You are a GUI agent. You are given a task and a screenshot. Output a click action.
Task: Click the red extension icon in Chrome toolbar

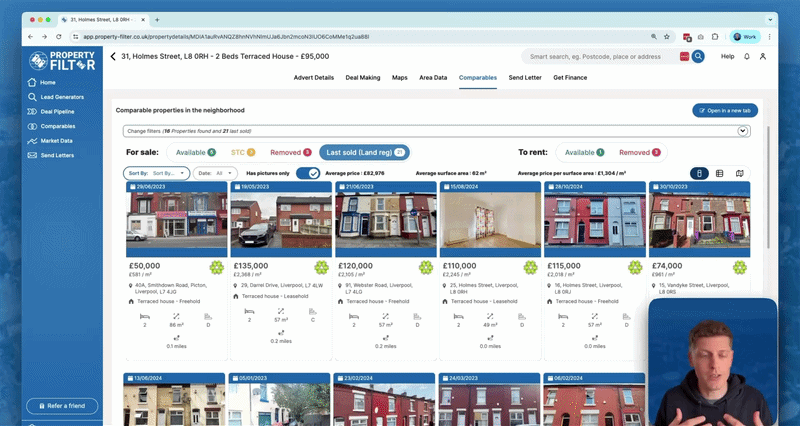point(687,37)
